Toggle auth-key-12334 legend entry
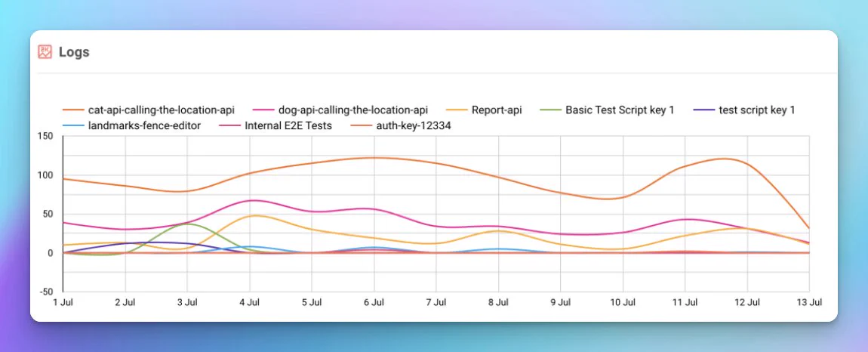 coord(402,126)
